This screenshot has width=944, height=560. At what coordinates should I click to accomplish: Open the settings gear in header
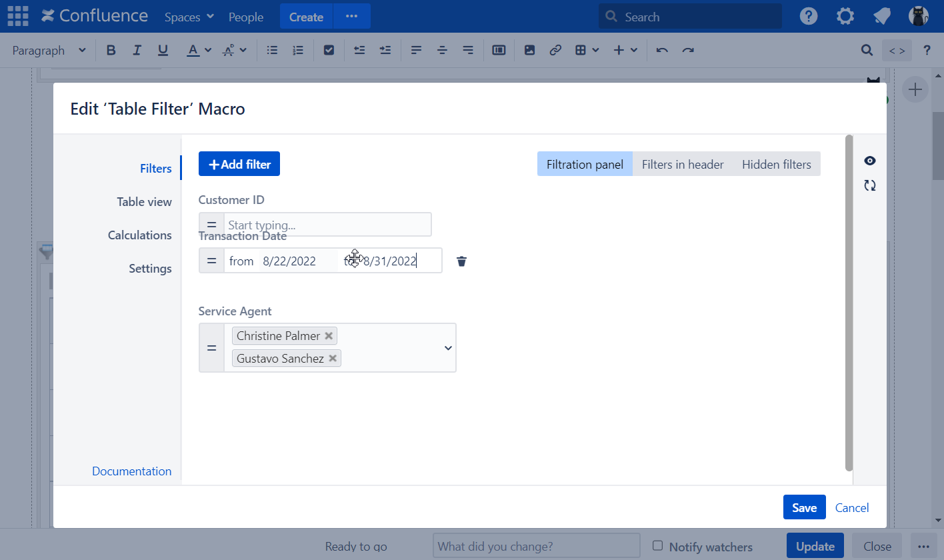click(x=845, y=17)
